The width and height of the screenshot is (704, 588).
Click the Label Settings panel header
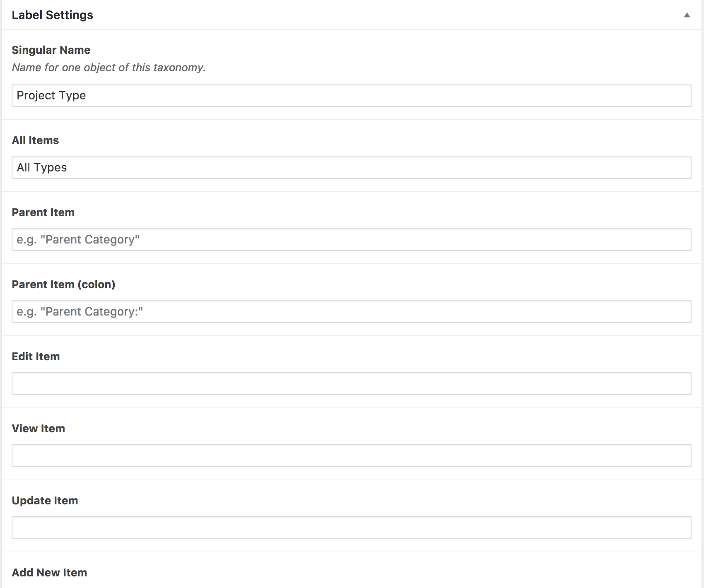(352, 15)
